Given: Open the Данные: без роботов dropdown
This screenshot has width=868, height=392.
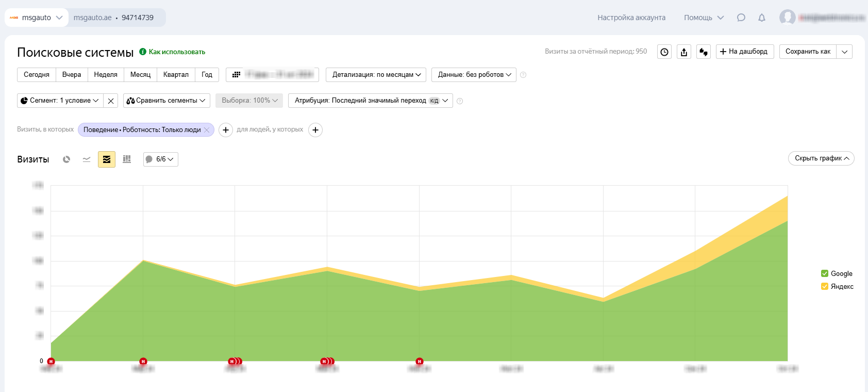Looking at the screenshot, I should coord(474,75).
